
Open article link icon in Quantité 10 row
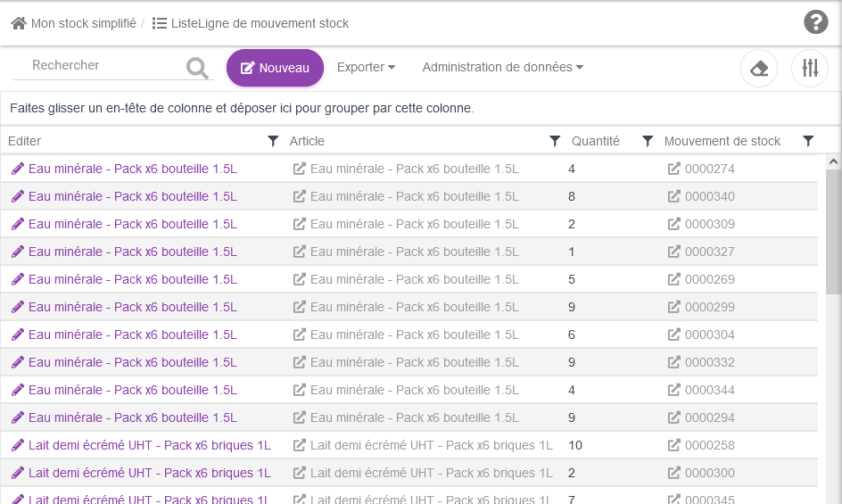coord(300,445)
